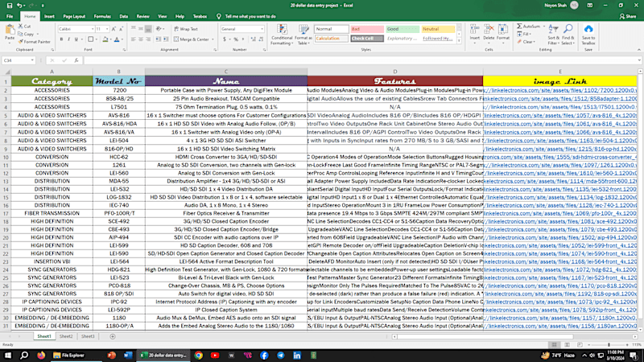Screen dimensions: 644x362
Task: Switch to the Page Layout tab
Action: tap(74, 16)
